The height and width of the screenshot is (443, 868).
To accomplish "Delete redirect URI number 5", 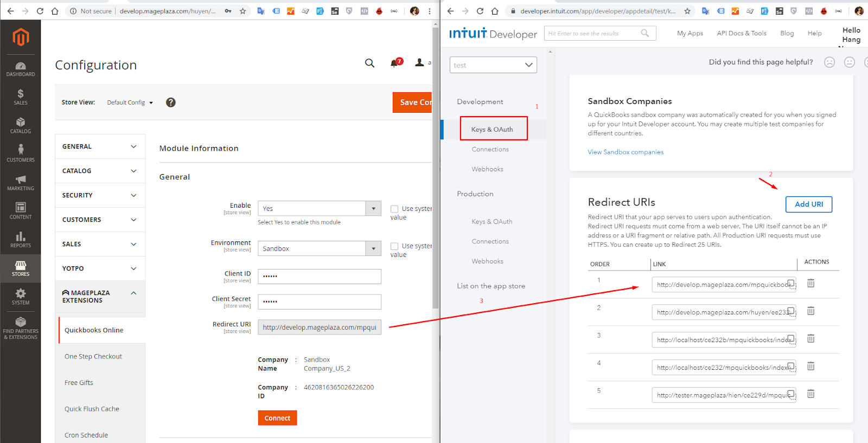I will pyautogui.click(x=810, y=394).
